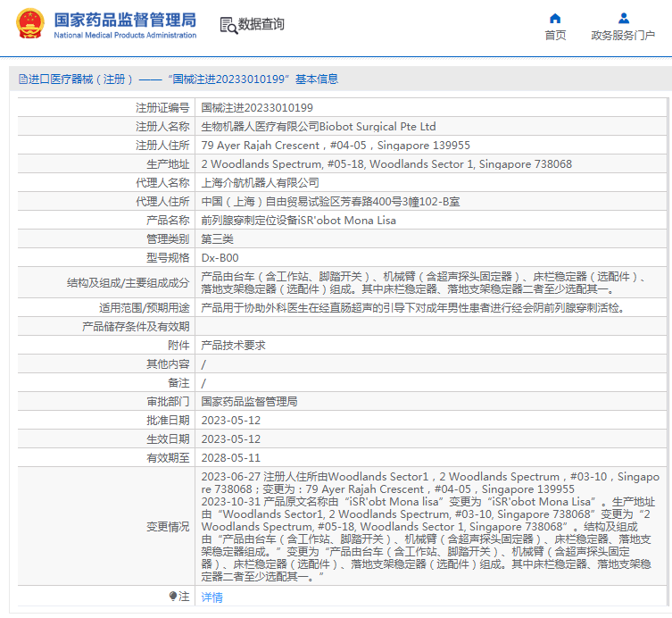Click expiry date 2028-05-11 value
This screenshot has width=672, height=618.
click(231, 458)
